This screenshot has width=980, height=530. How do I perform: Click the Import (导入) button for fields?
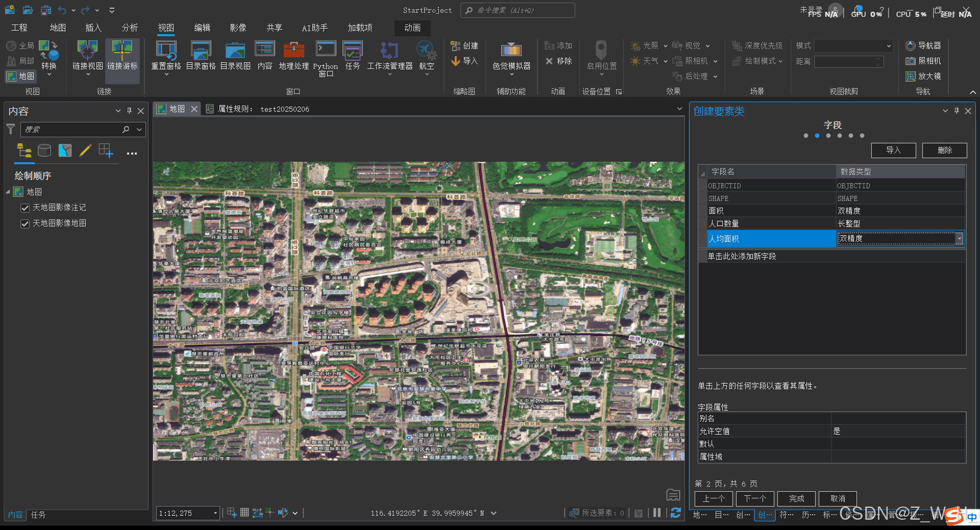point(893,150)
